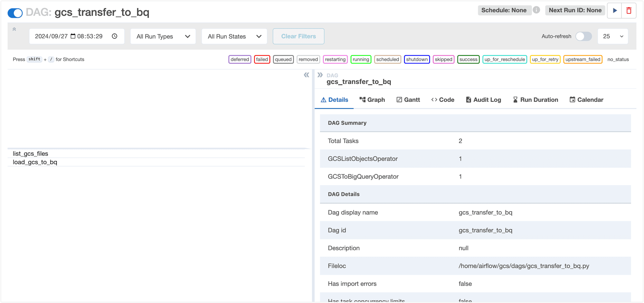Click the failed status badge
Viewport: 644px width, 303px height.
coord(262,59)
